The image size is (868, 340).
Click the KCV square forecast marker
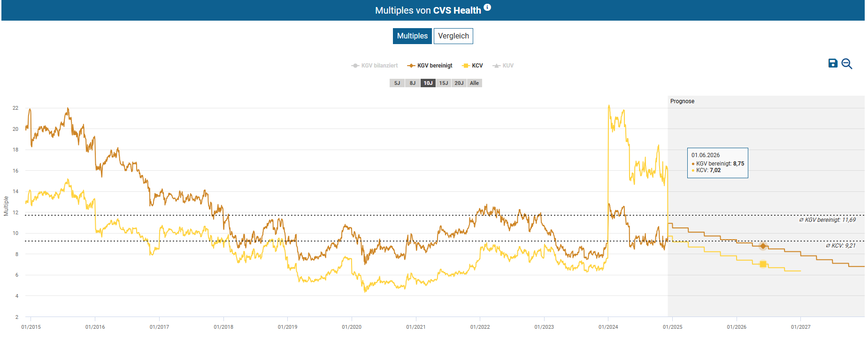763,264
